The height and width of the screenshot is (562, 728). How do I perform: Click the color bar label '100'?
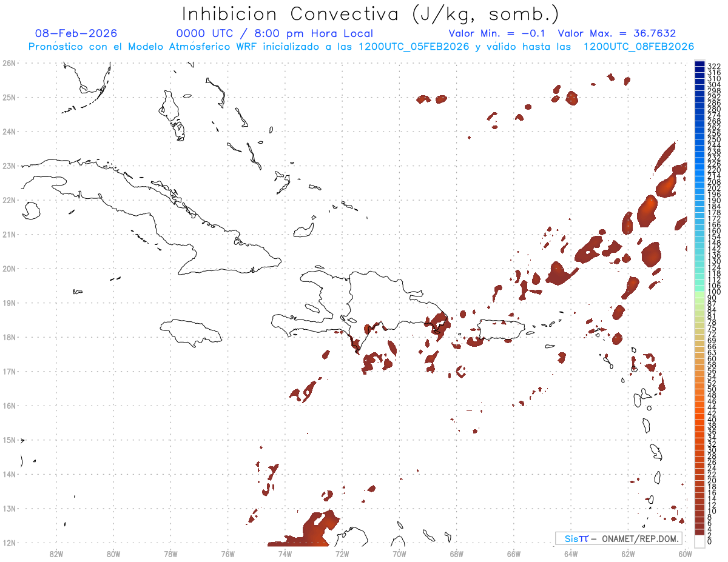(x=714, y=292)
